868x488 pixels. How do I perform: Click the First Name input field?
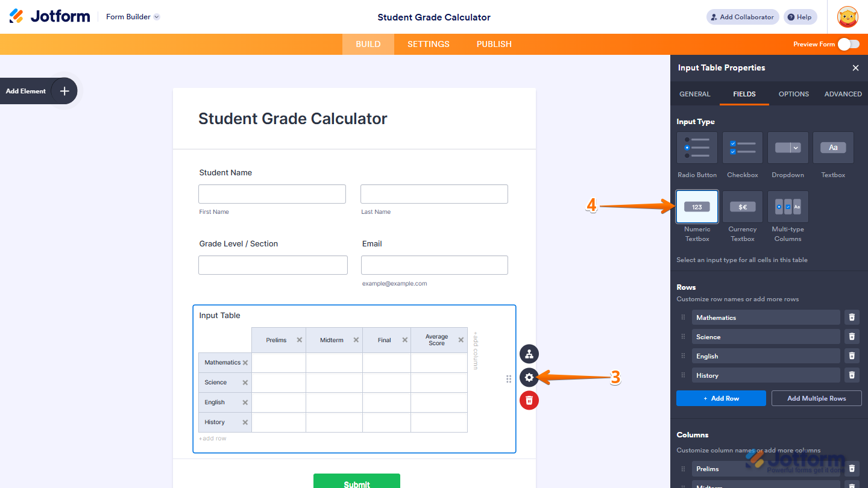(271, 193)
